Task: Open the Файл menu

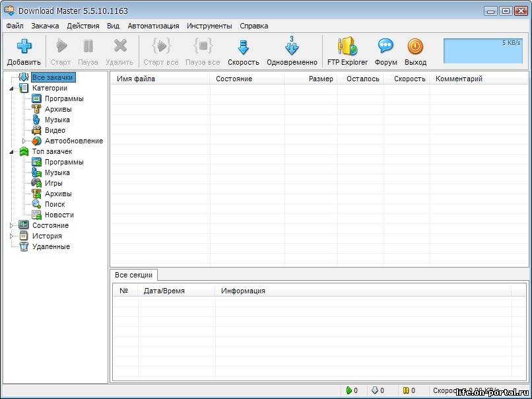Action: [x=15, y=26]
